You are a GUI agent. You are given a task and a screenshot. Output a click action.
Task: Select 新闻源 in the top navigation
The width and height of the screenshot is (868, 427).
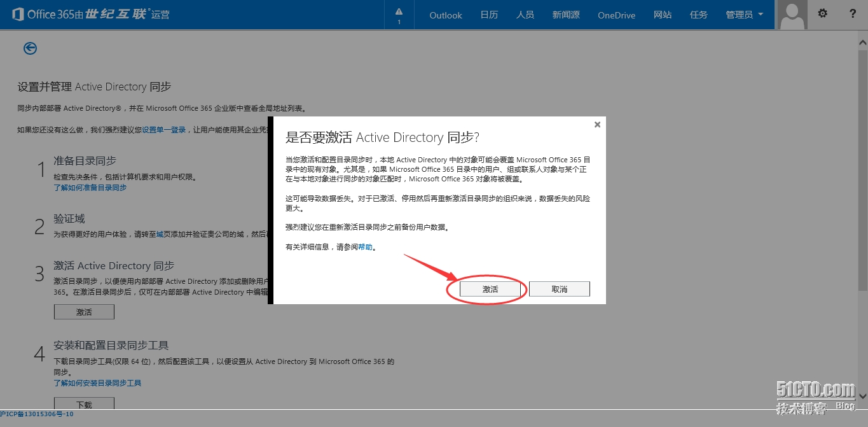tap(565, 15)
